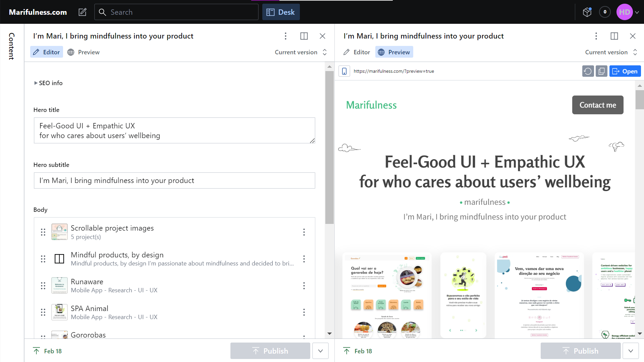This screenshot has width=644, height=362.
Task: Switch to Editor tab in right pane
Action: (357, 52)
